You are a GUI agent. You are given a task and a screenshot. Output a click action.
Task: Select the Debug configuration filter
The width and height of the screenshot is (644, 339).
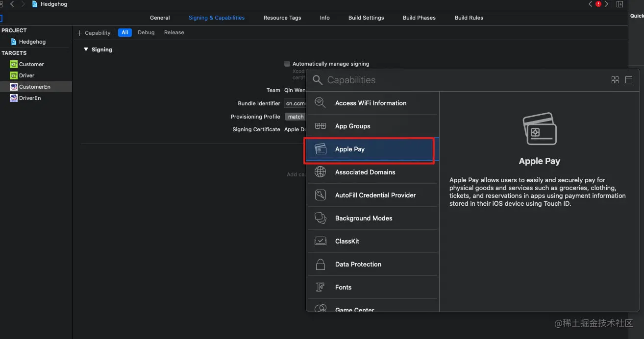pyautogui.click(x=146, y=32)
